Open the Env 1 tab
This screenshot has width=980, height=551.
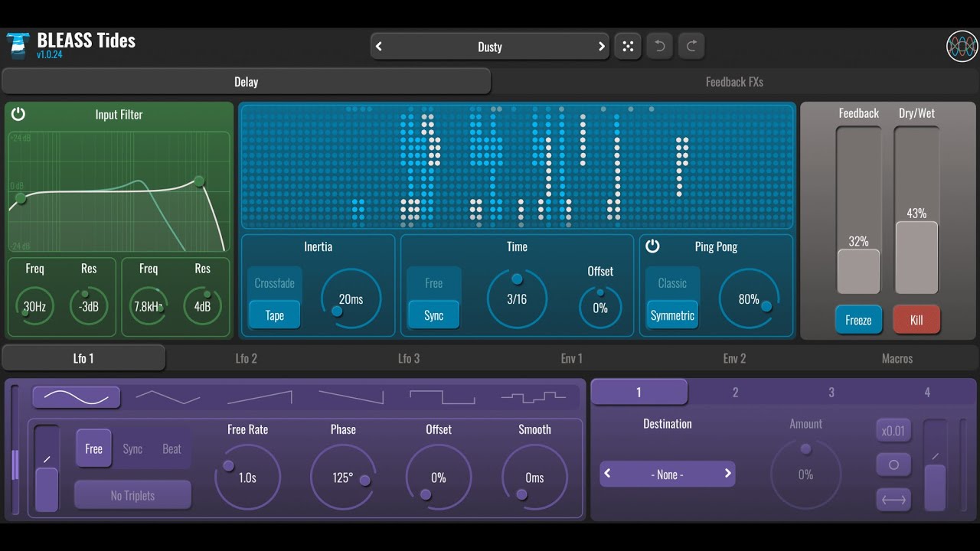click(x=572, y=358)
